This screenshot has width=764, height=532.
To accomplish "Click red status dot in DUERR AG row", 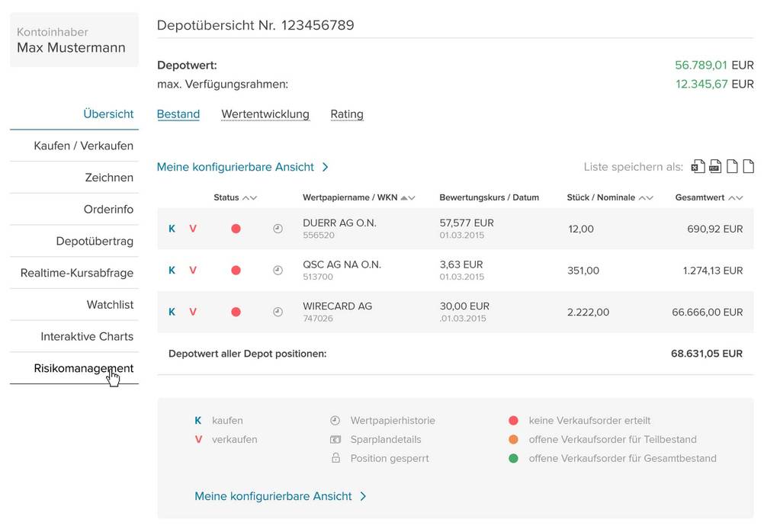I will point(236,229).
